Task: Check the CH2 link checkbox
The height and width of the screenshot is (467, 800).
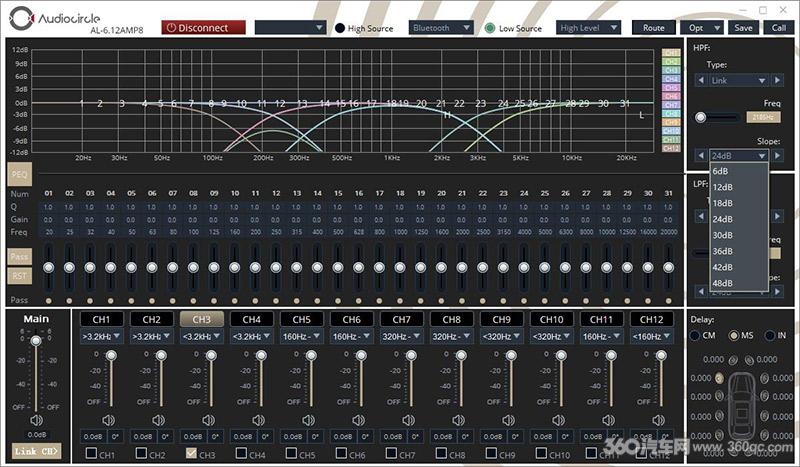Action: point(141,453)
